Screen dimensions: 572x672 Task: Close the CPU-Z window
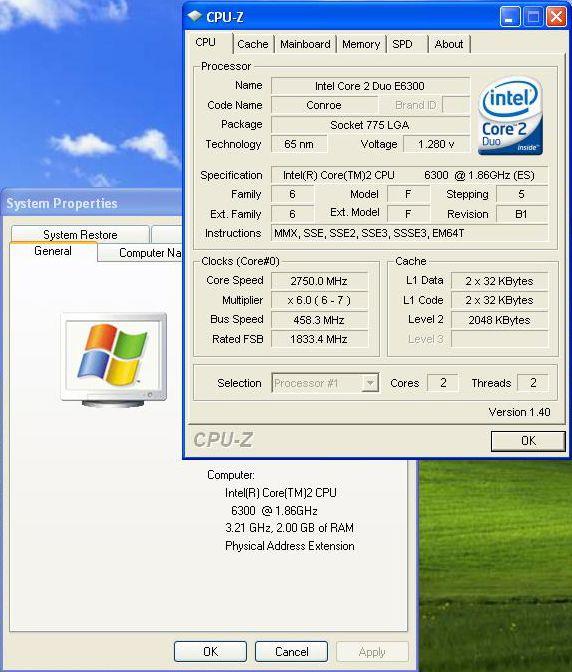556,18
